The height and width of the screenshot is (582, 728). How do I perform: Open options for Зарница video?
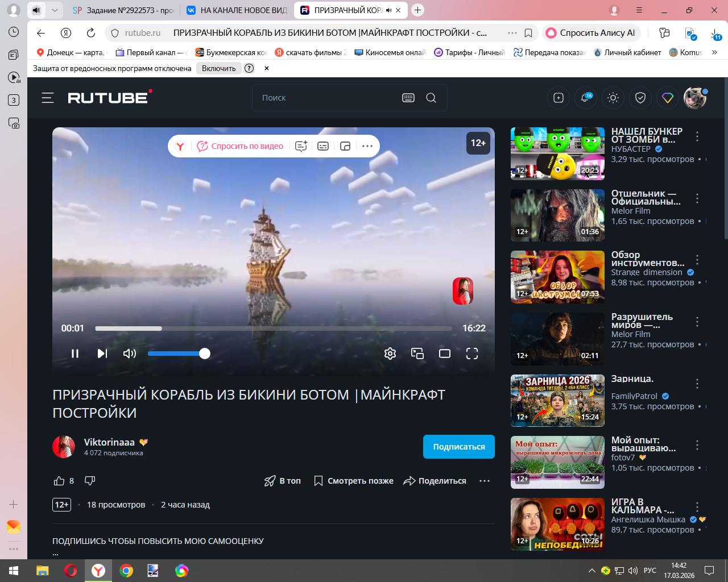697,384
